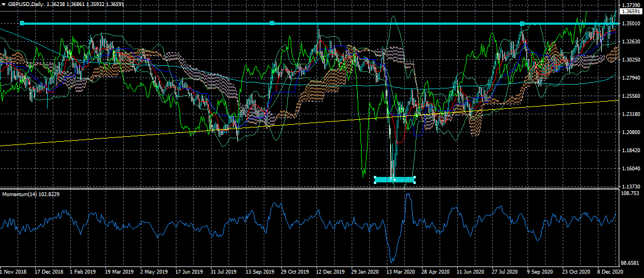Open the dropdown arrow beside GBPUSD,Daily
This screenshot has height=278, width=644.
point(3,4)
